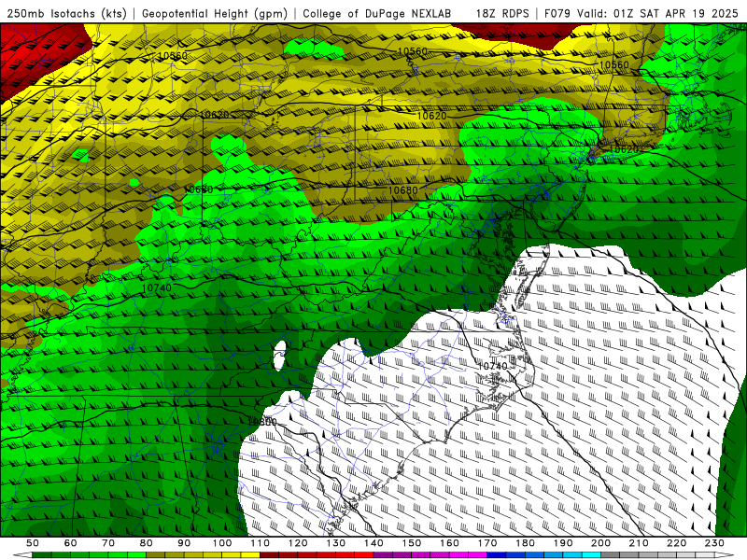
Task: Click the legend value 140
Action: coord(374,543)
